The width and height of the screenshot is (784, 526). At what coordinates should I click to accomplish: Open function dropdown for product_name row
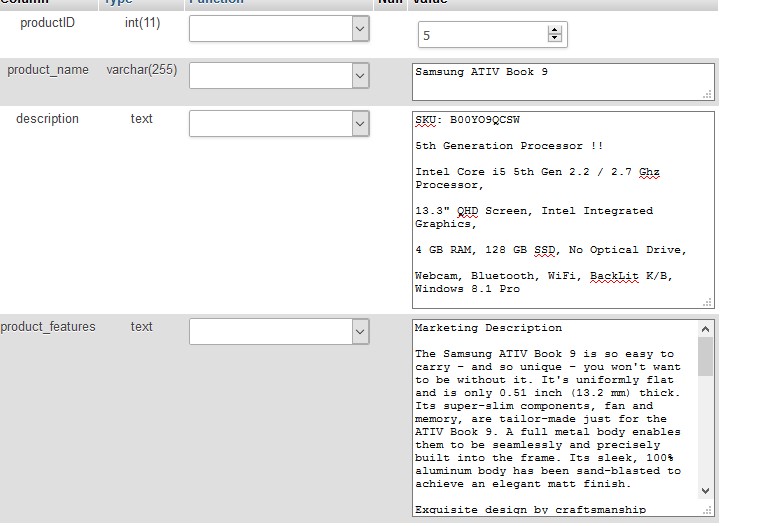(x=279, y=76)
